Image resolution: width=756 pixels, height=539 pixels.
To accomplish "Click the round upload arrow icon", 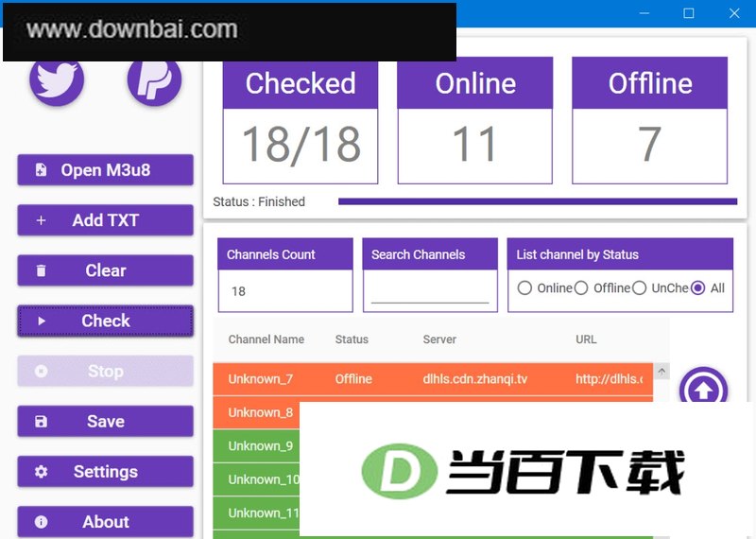I will (703, 389).
